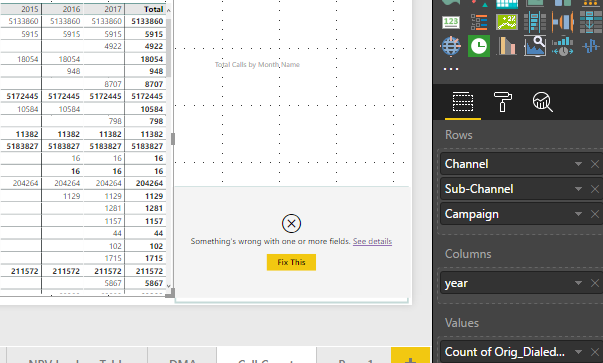The height and width of the screenshot is (363, 603).
Task: Select the Total cell showing 5867
Action: [x=154, y=283]
